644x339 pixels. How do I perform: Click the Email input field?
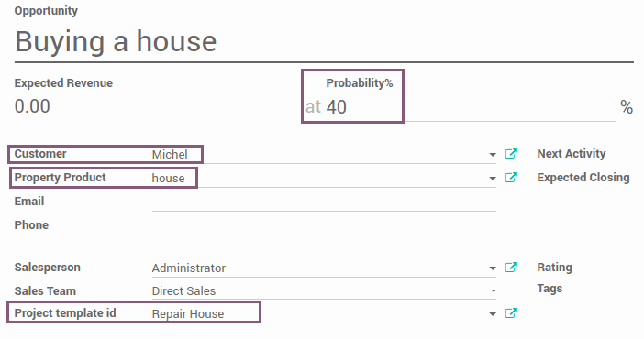(x=324, y=202)
